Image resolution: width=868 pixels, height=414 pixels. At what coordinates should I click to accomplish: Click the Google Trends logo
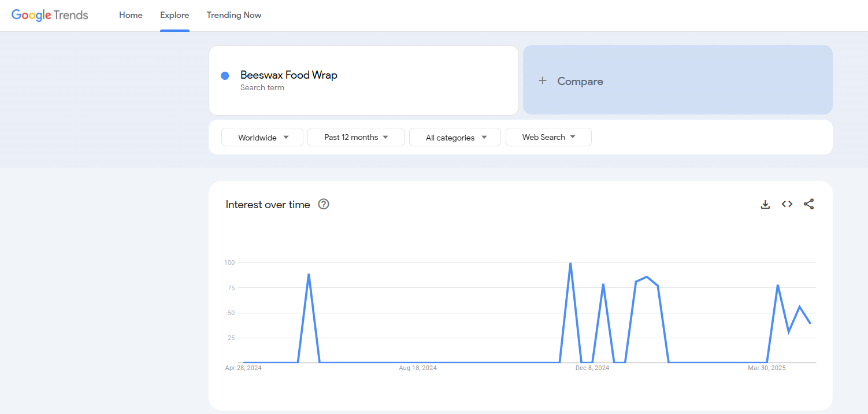pyautogui.click(x=50, y=15)
